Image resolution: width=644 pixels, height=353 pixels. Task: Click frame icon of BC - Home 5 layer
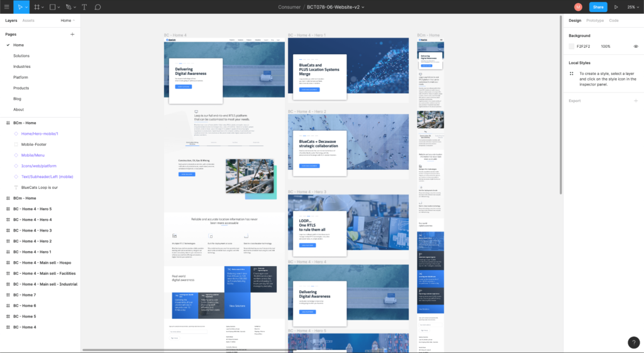[x=8, y=317]
